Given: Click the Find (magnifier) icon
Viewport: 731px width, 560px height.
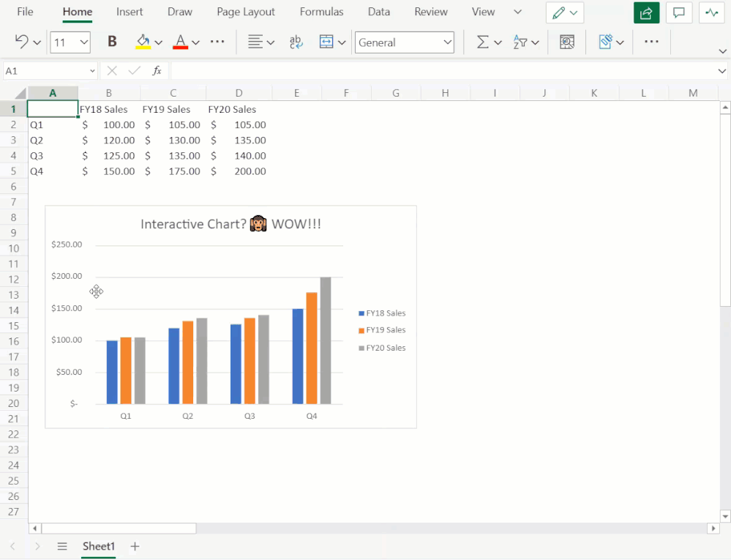Looking at the screenshot, I should click(566, 42).
